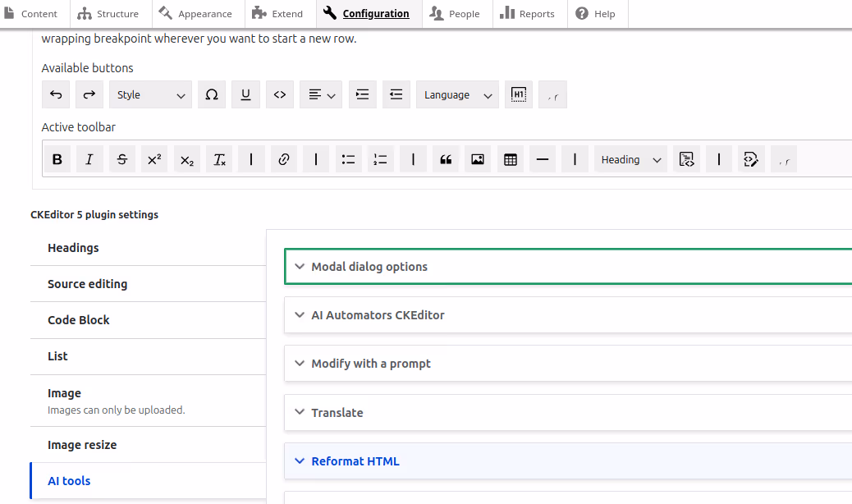Select the Superscript button

point(154,159)
